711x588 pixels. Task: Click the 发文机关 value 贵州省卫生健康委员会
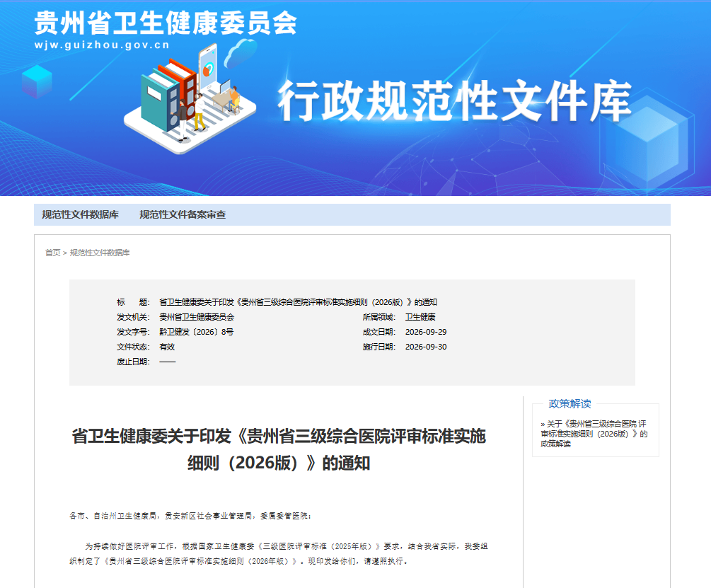197,317
